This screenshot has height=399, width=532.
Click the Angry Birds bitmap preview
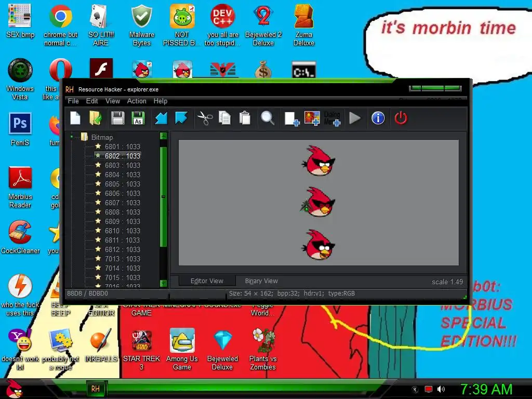pyautogui.click(x=318, y=203)
